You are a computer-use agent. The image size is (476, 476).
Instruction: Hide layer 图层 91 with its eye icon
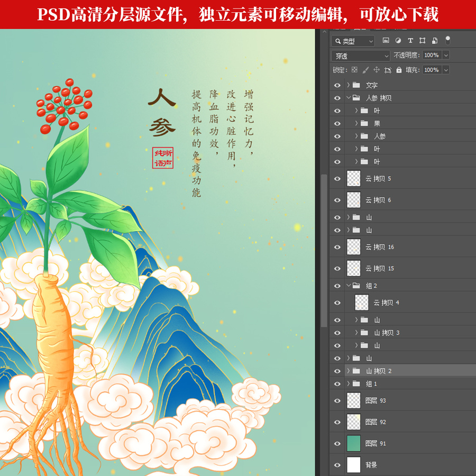[x=337, y=444]
